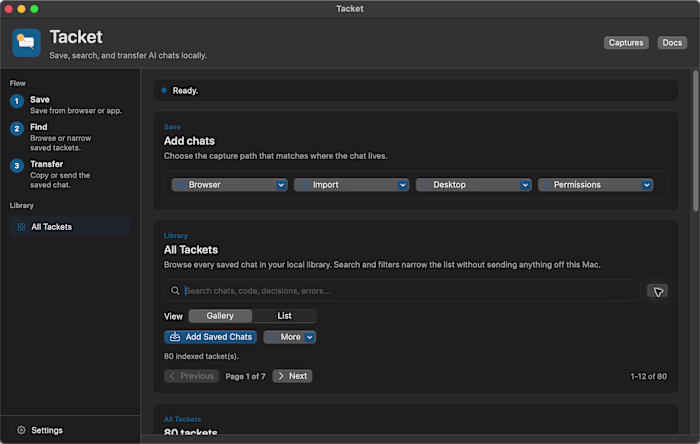This screenshot has height=444, width=700.
Task: Open the Browser capture dropdown
Action: click(x=229, y=185)
